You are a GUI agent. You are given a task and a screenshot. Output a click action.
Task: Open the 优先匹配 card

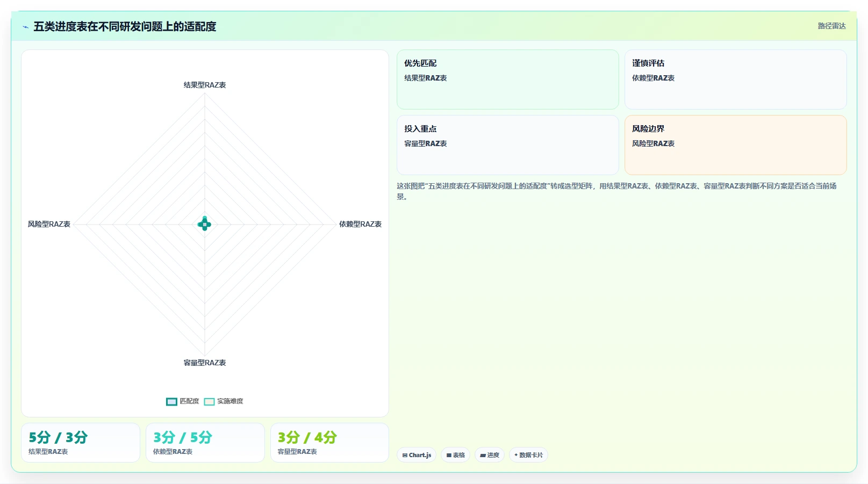point(508,80)
